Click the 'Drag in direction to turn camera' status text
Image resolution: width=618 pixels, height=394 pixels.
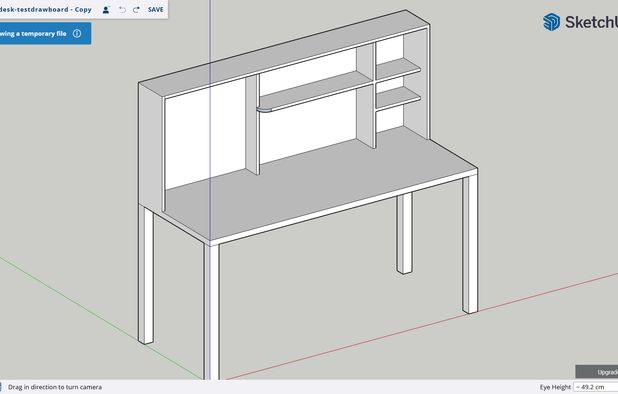[x=55, y=387]
